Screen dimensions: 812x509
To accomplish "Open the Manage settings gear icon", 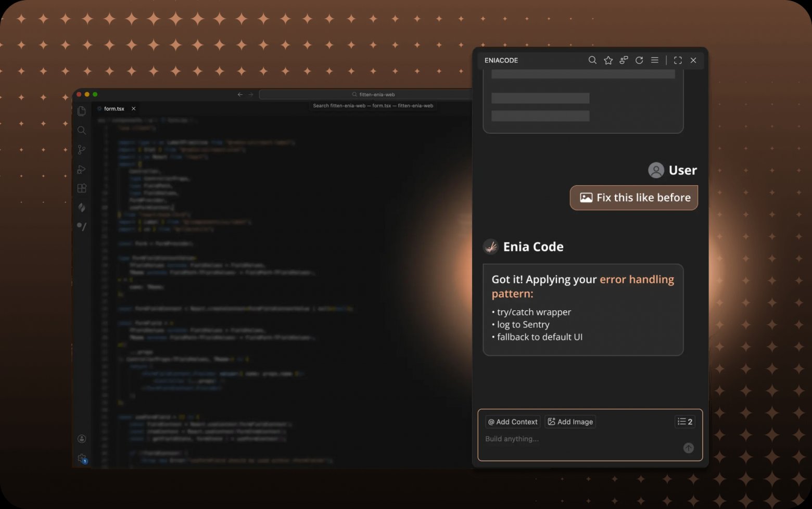I will tap(82, 458).
